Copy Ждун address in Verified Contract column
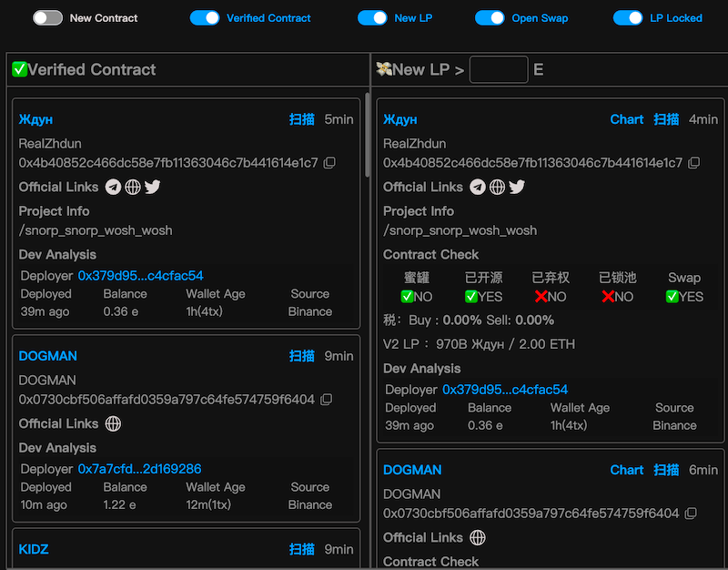 pos(329,163)
